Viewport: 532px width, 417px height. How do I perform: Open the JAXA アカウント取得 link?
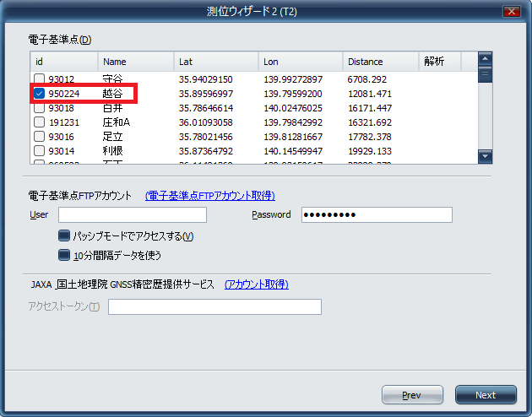257,284
